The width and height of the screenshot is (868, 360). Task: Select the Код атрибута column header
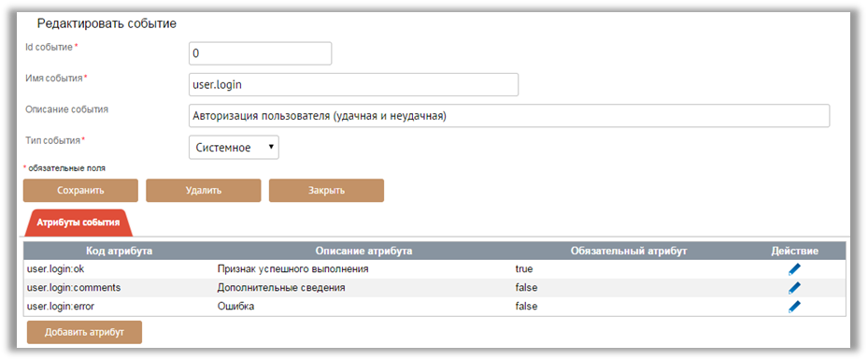click(x=119, y=251)
